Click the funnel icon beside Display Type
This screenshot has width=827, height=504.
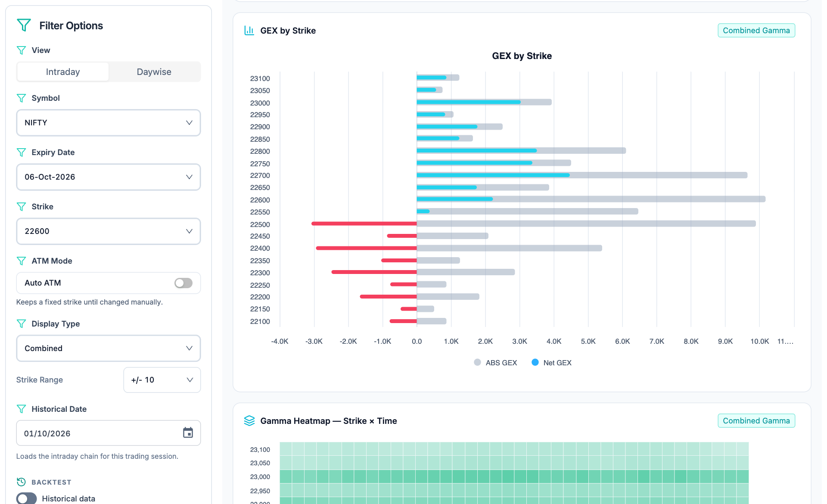[21, 324]
